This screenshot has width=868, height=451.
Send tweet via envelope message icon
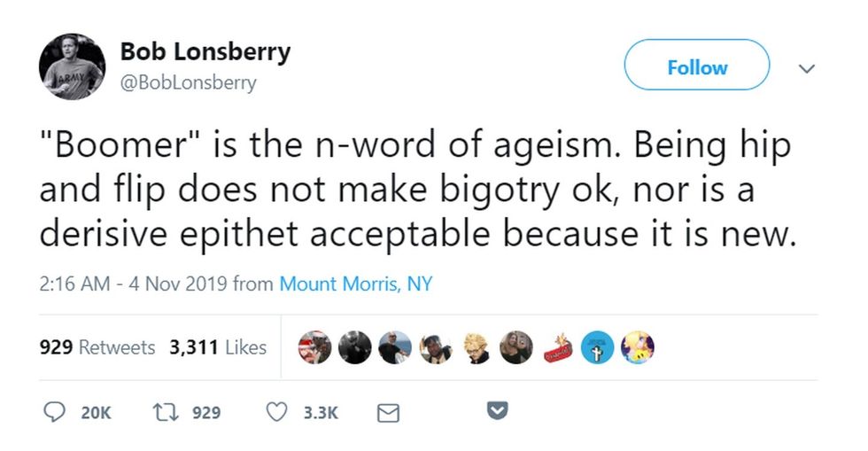389,412
